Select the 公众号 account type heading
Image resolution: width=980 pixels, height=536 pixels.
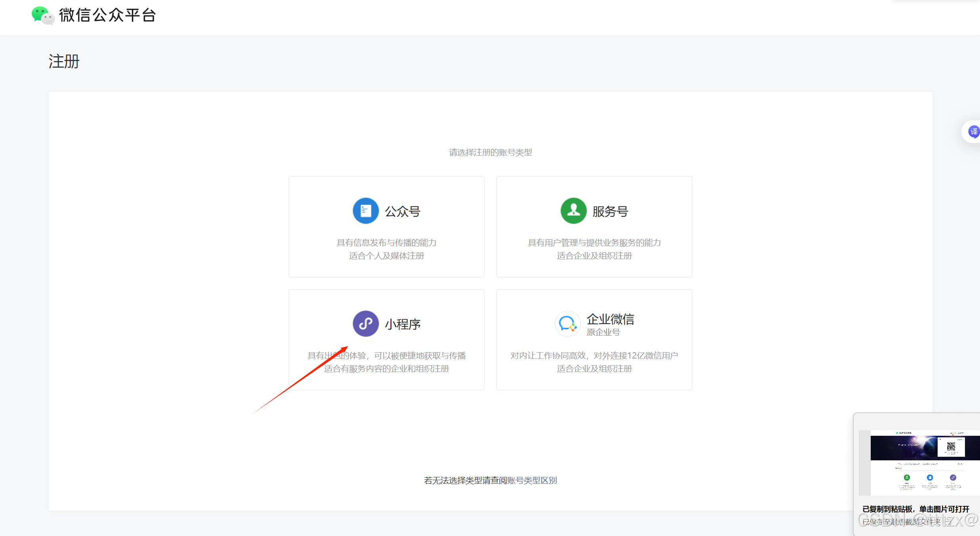[403, 211]
